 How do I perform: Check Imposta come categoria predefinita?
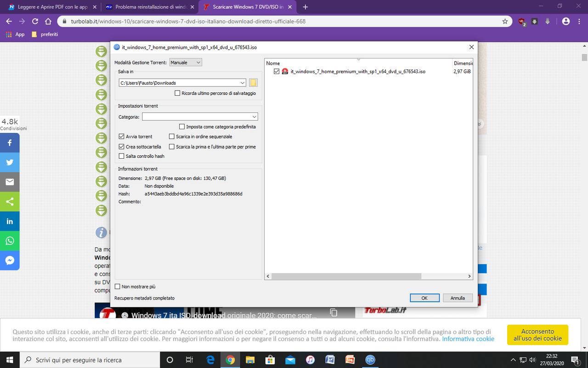pyautogui.click(x=182, y=127)
